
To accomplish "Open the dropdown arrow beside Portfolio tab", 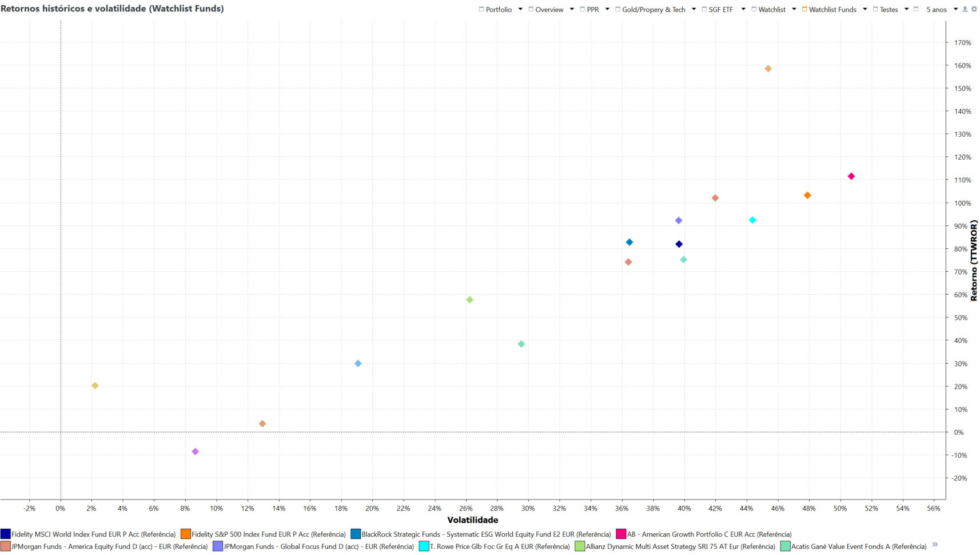I will [x=520, y=9].
